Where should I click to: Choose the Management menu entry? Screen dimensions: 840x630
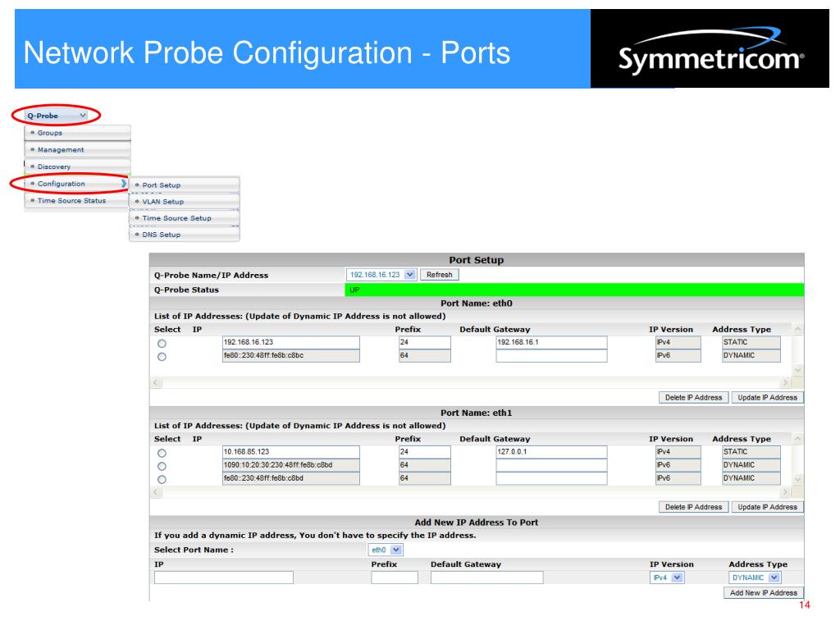click(x=78, y=149)
